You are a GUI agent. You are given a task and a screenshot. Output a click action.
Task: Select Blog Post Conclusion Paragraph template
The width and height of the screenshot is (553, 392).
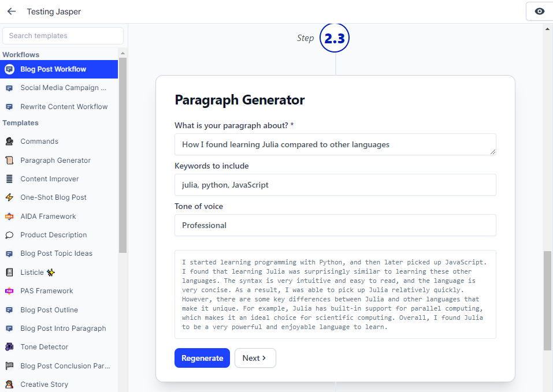coord(59,366)
